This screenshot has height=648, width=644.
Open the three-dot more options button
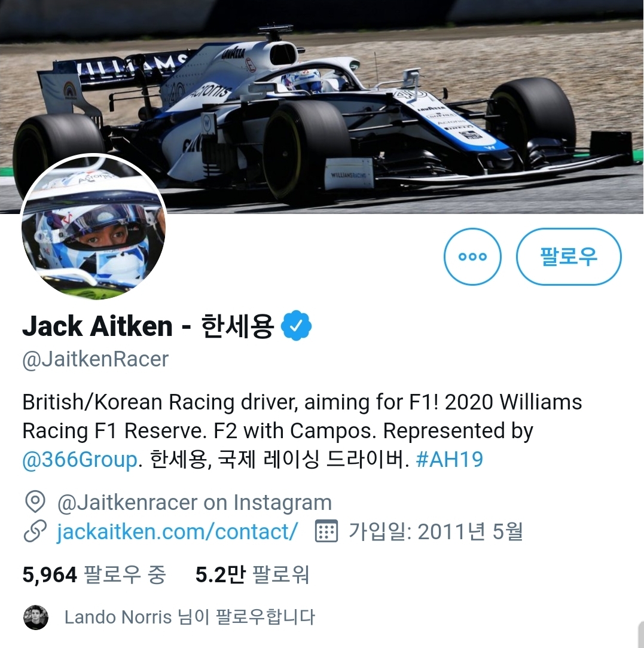point(472,256)
